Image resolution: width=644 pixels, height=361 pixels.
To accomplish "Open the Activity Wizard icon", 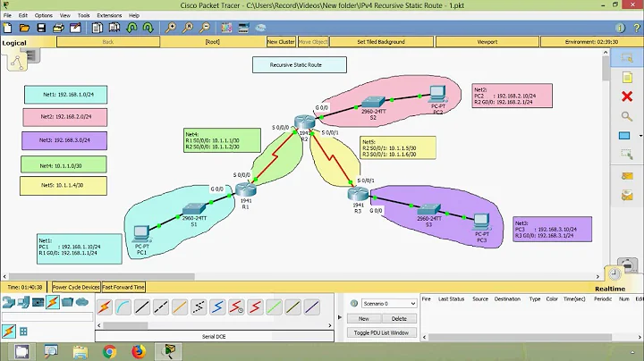I will coord(75,28).
